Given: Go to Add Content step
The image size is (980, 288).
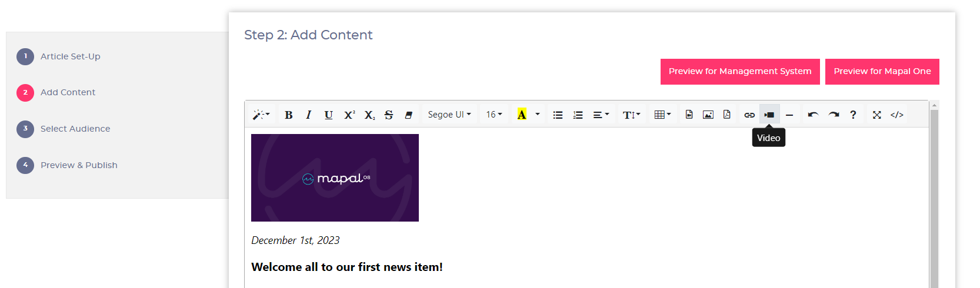Looking at the screenshot, I should (x=68, y=92).
